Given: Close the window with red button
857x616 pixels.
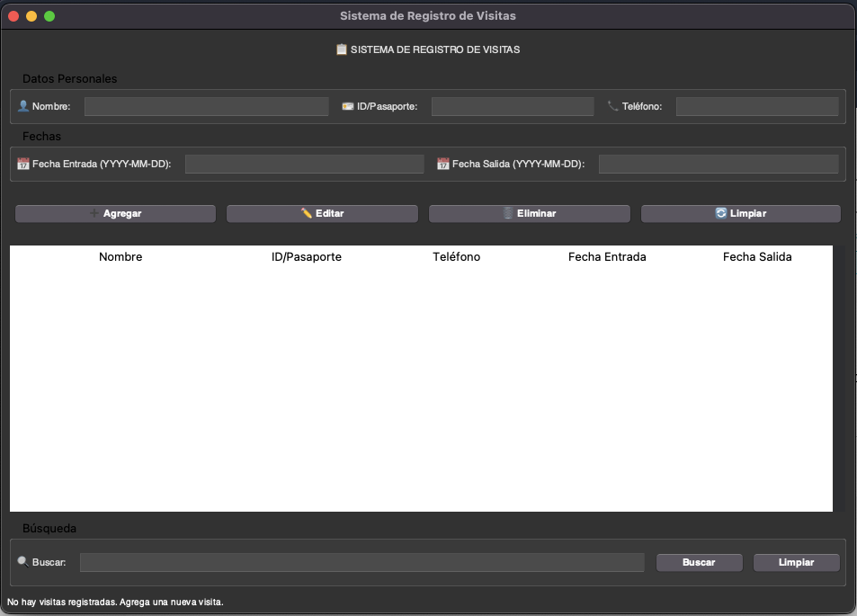Looking at the screenshot, I should point(13,16).
